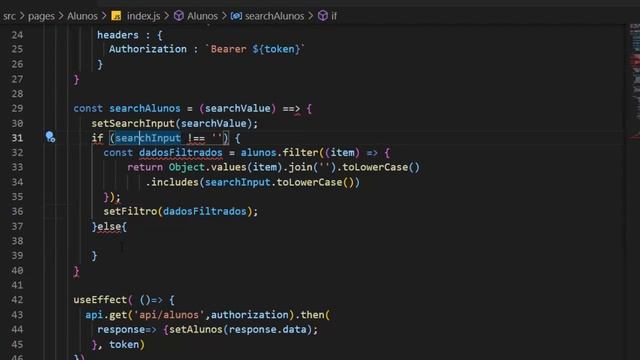Expand the chevron after 'pages' breadcrumb

[x=61, y=16]
